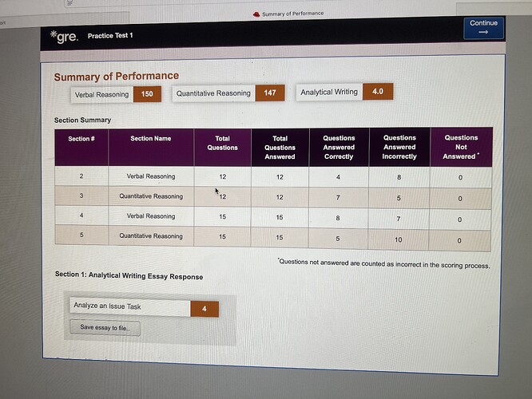Click correct answers value 8 in section 4 row
Image resolution: width=532 pixels, height=399 pixels.
[x=338, y=218]
